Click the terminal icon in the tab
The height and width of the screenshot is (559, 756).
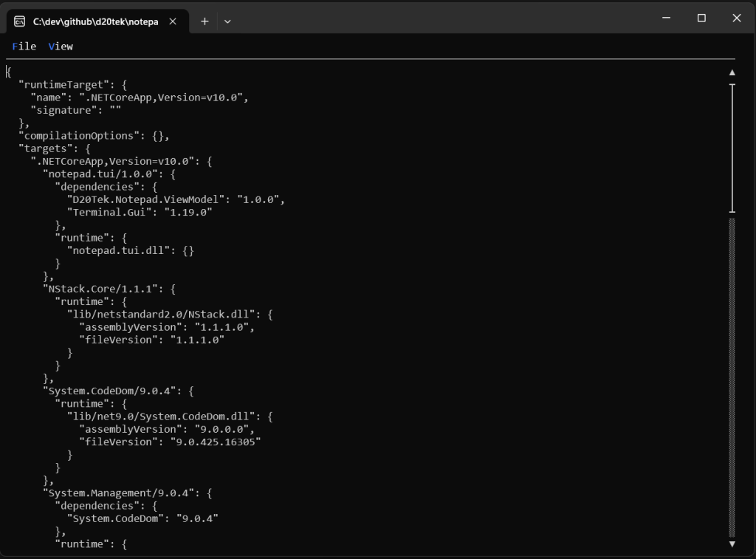click(20, 21)
